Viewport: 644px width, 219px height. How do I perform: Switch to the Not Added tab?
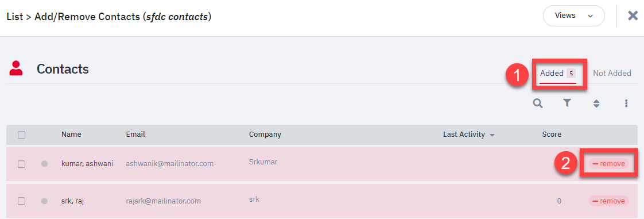point(612,73)
